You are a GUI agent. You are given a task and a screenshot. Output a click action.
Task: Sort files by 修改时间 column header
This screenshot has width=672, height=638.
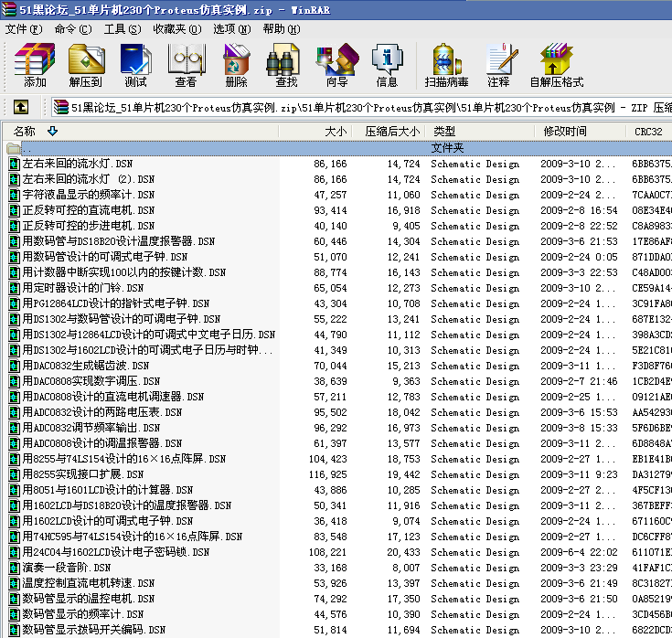(x=581, y=131)
